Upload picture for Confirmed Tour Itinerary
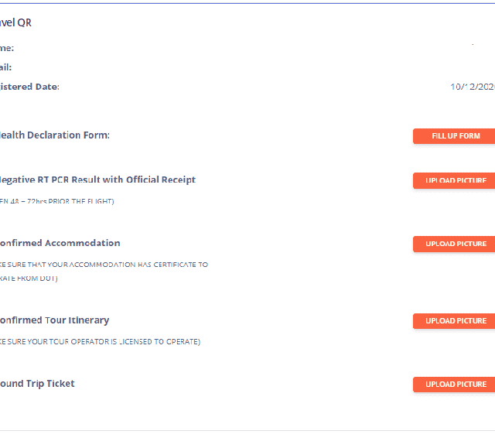 pyautogui.click(x=455, y=321)
